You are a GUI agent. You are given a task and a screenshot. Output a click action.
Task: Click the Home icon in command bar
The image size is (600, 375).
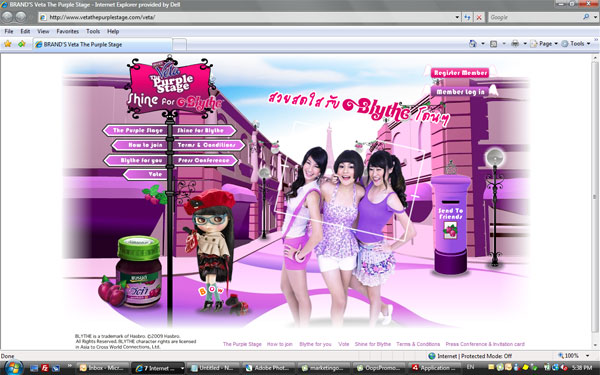(x=473, y=44)
